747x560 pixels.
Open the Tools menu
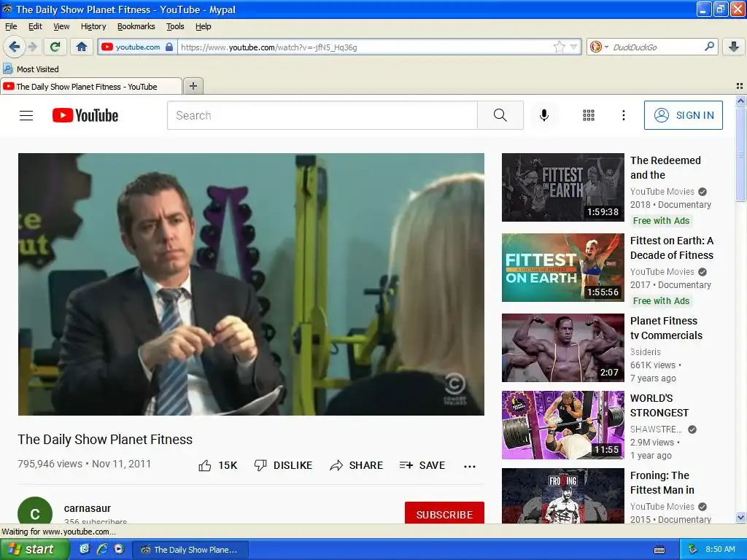click(x=175, y=27)
